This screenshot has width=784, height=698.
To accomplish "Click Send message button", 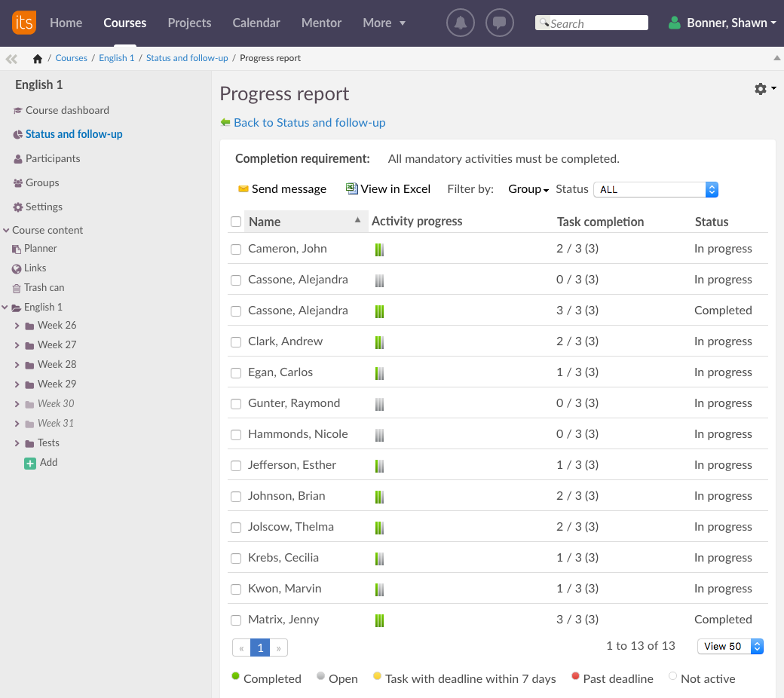I will pos(282,189).
